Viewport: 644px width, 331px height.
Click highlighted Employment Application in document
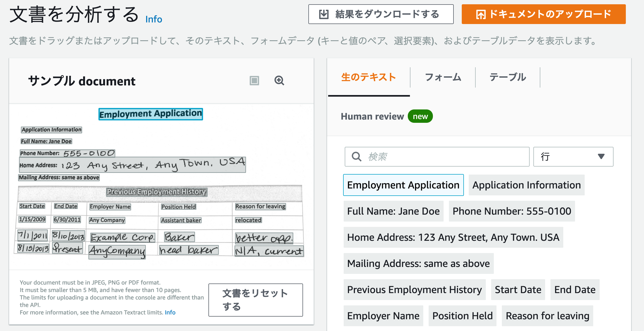click(x=151, y=114)
